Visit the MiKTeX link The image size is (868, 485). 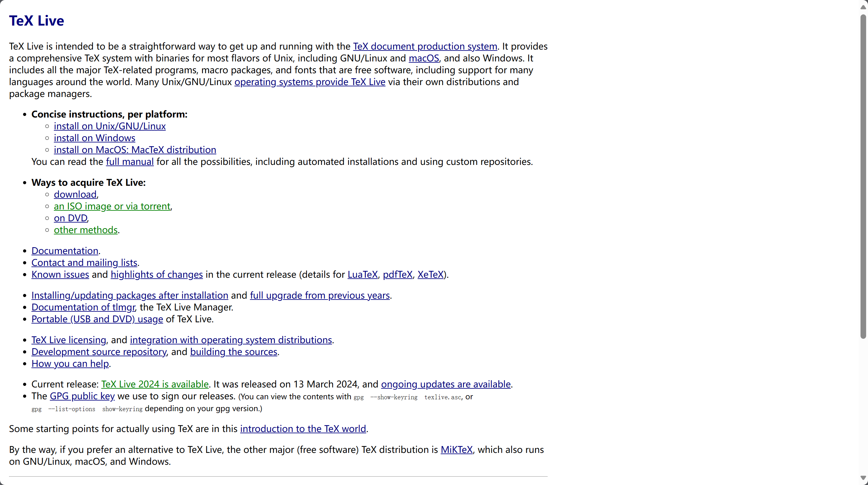(x=456, y=450)
